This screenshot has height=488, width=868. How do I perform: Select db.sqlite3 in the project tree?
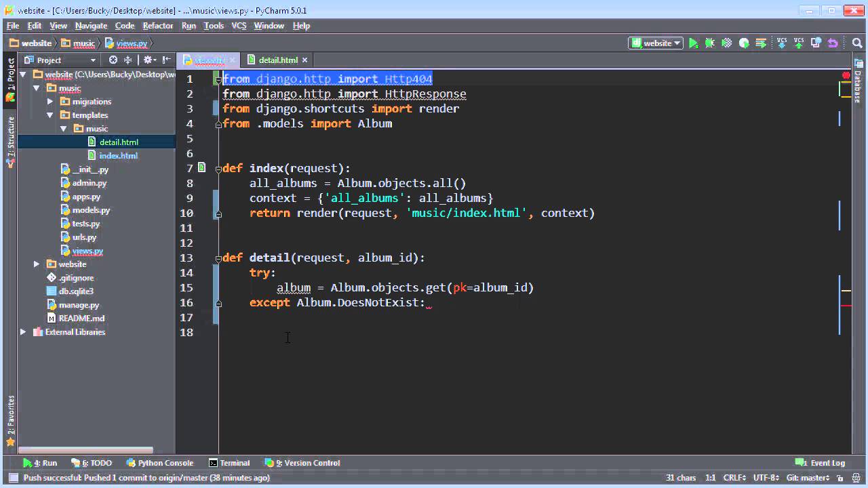pyautogui.click(x=75, y=291)
